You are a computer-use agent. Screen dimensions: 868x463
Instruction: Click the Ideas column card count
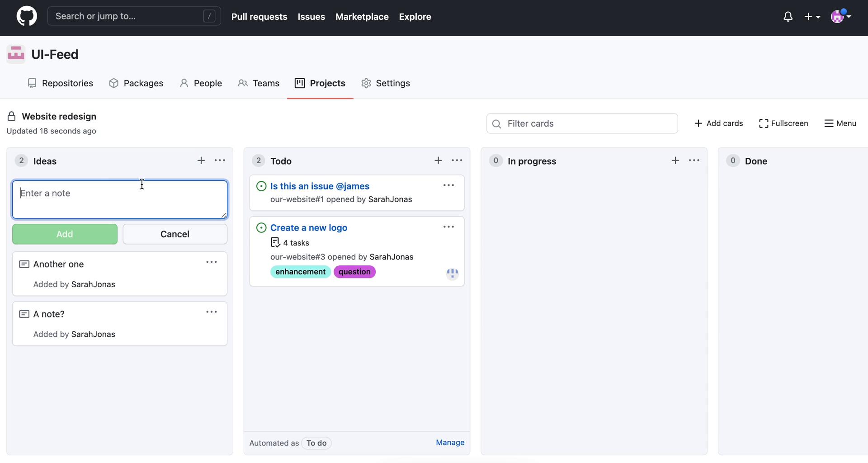click(x=21, y=161)
